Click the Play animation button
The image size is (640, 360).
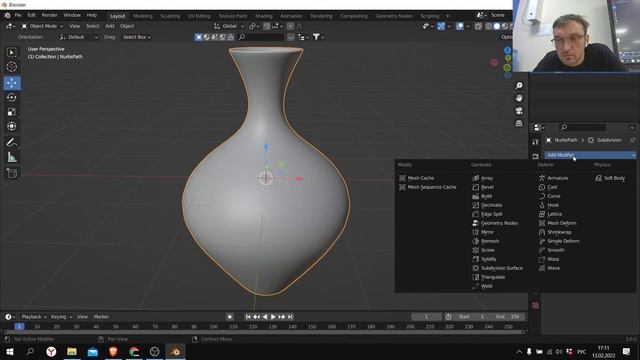tap(273, 317)
